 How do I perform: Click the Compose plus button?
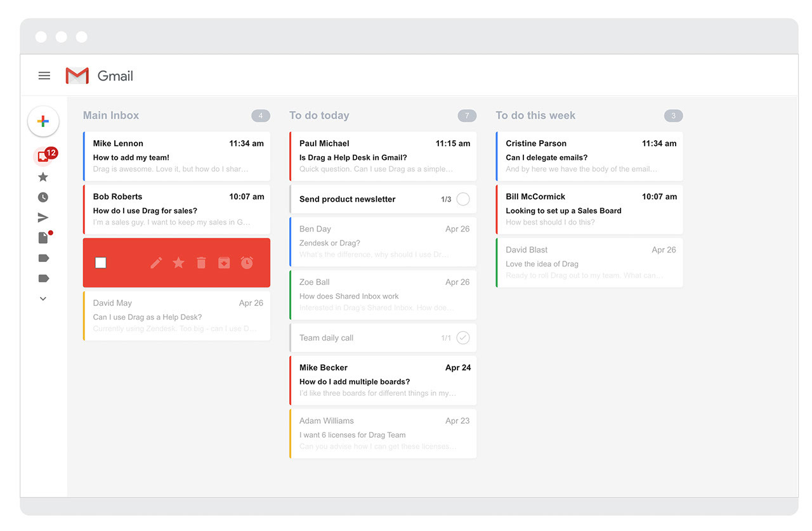43,121
